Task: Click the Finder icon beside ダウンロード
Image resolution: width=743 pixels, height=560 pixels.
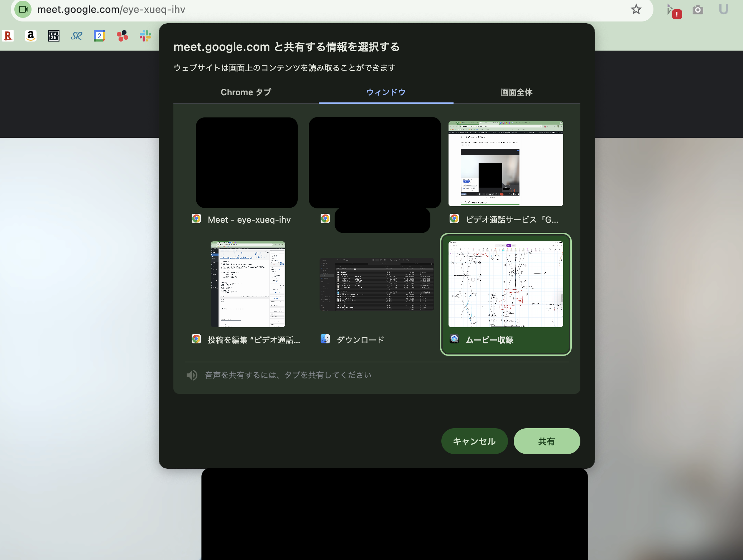Action: [x=325, y=339]
